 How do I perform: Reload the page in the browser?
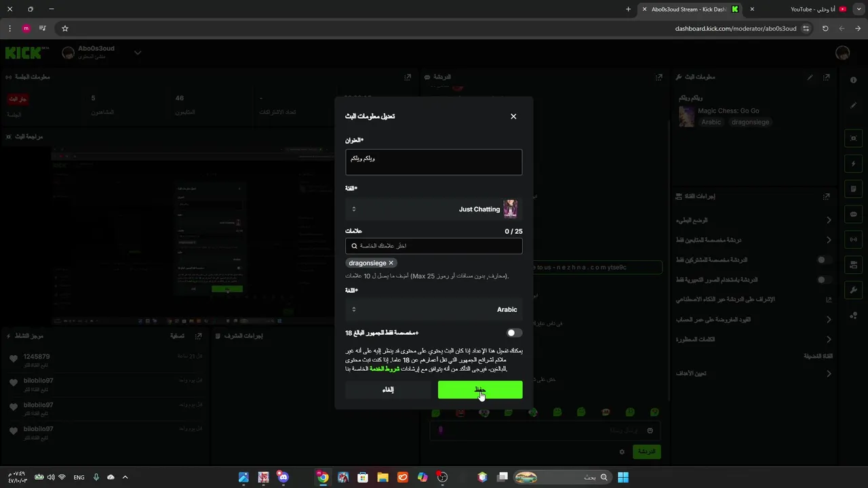pyautogui.click(x=825, y=28)
